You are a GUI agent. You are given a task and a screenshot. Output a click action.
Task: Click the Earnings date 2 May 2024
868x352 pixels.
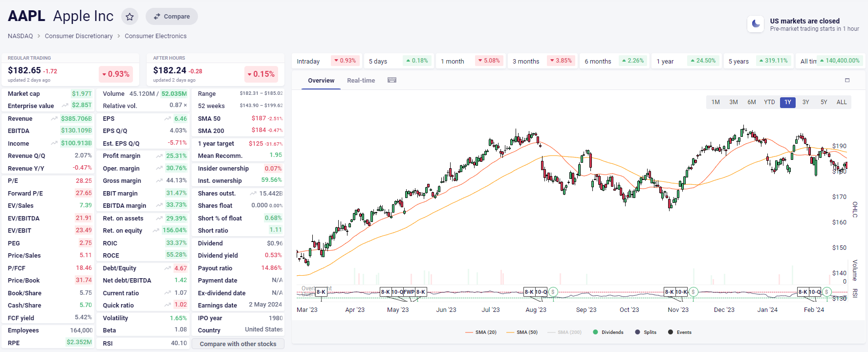point(265,305)
